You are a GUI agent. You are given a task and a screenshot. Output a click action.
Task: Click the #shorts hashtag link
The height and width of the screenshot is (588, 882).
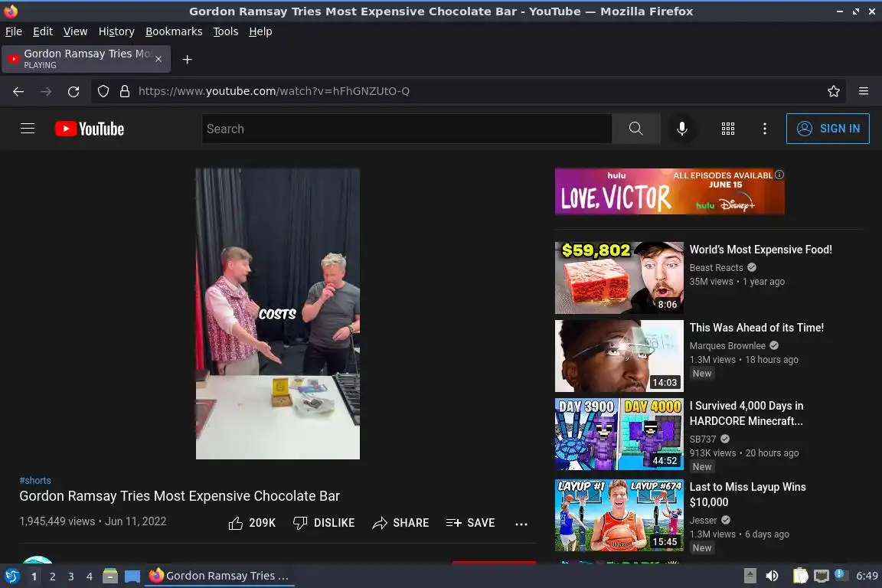point(35,481)
